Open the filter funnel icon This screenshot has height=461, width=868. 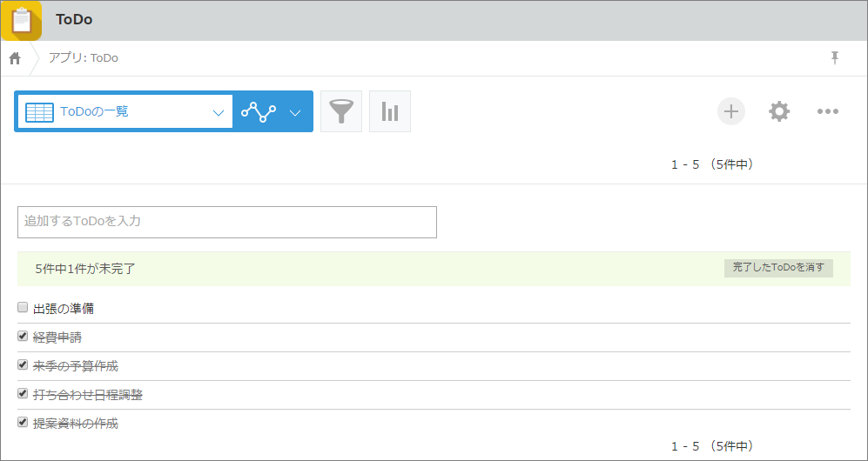pos(341,111)
